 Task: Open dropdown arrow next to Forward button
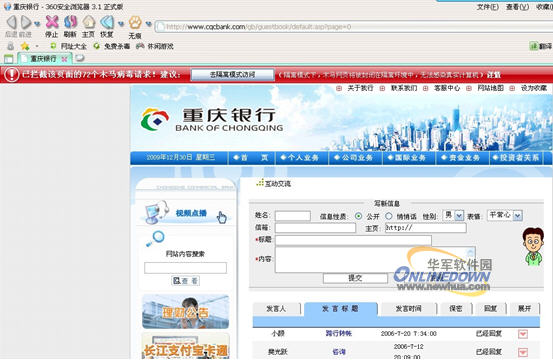pos(37,24)
